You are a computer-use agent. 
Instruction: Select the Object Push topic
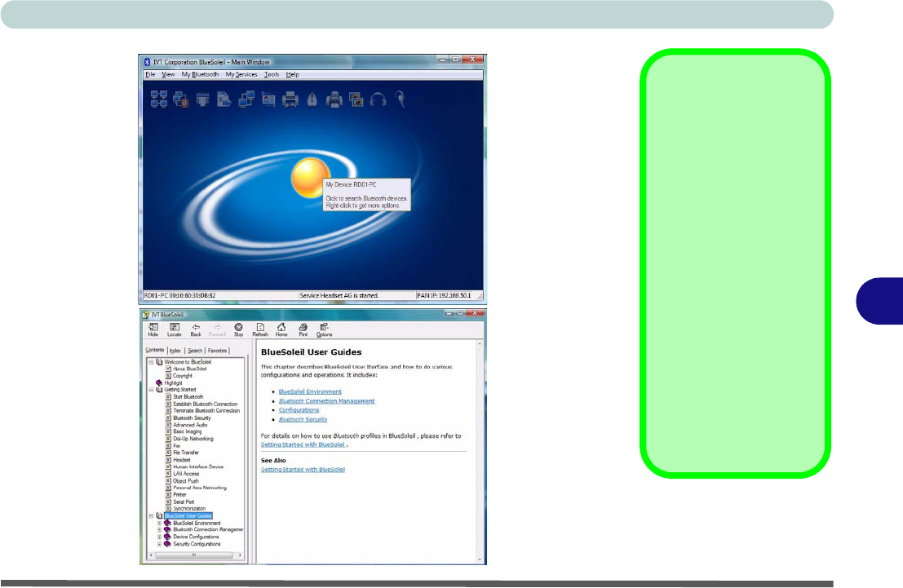click(x=186, y=481)
